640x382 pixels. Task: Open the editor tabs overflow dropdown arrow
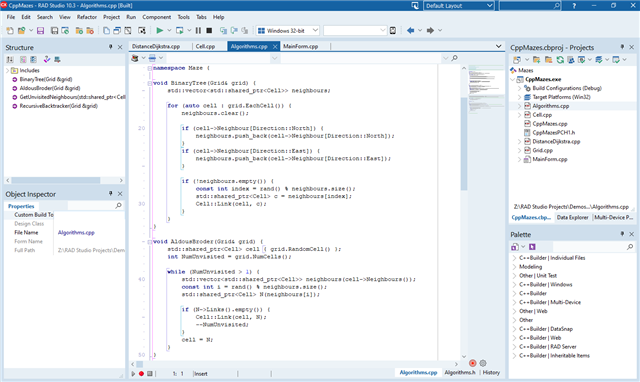click(498, 46)
